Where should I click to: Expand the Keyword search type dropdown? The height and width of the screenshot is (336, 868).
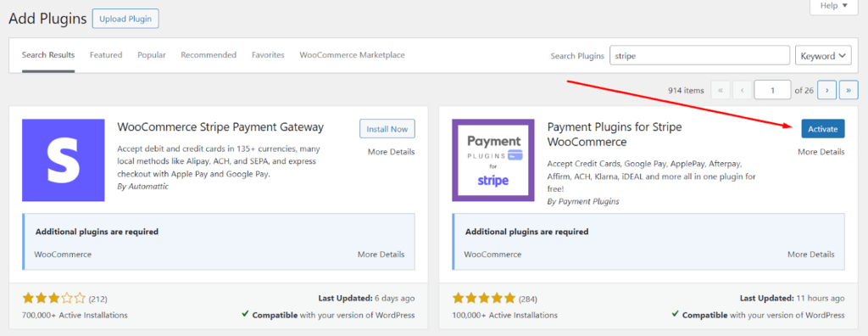tap(823, 56)
